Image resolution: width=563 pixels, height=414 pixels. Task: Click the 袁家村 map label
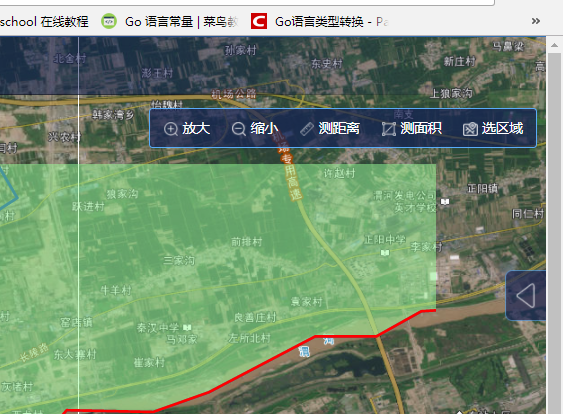(307, 301)
